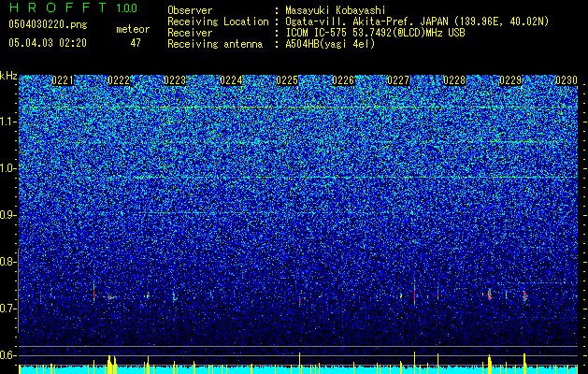Image resolution: width=588 pixels, height=374 pixels.
Task: Click the 1.1 kHz axis tick label
Action: point(8,122)
